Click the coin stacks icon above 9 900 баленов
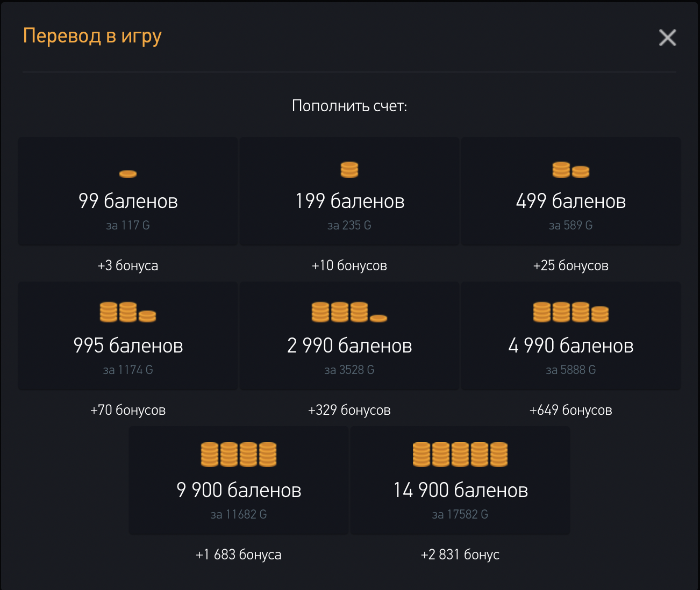The image size is (700, 590). click(239, 455)
